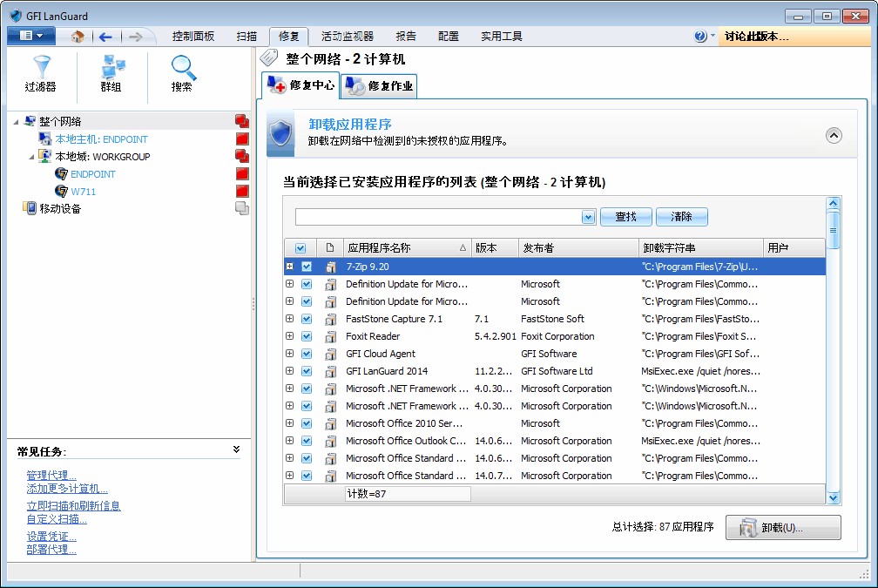Click the shield icon beside 卸载应用程序
The width and height of the screenshot is (878, 588).
point(280,134)
